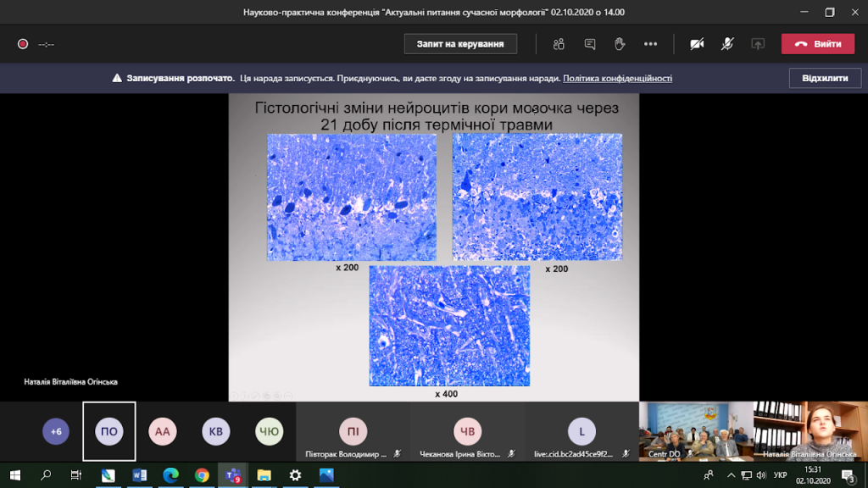Toggle the camera on
This screenshot has width=868, height=488.
pyautogui.click(x=697, y=44)
